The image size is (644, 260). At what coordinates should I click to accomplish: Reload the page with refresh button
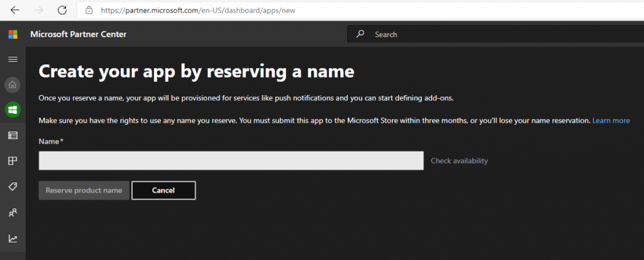(62, 10)
